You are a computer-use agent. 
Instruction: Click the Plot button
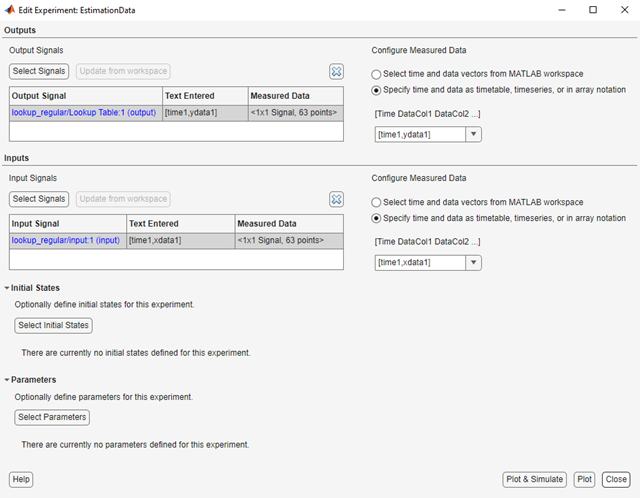click(584, 479)
